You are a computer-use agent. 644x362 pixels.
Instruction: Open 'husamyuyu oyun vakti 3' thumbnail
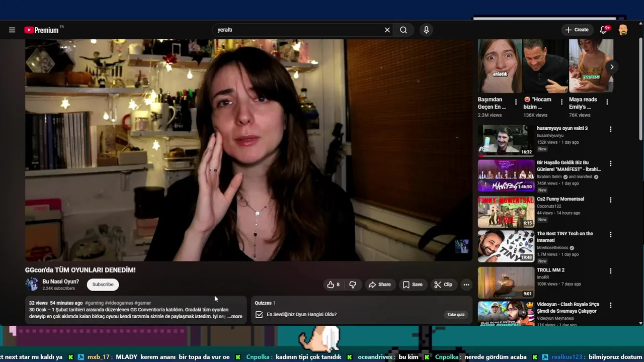[506, 140]
